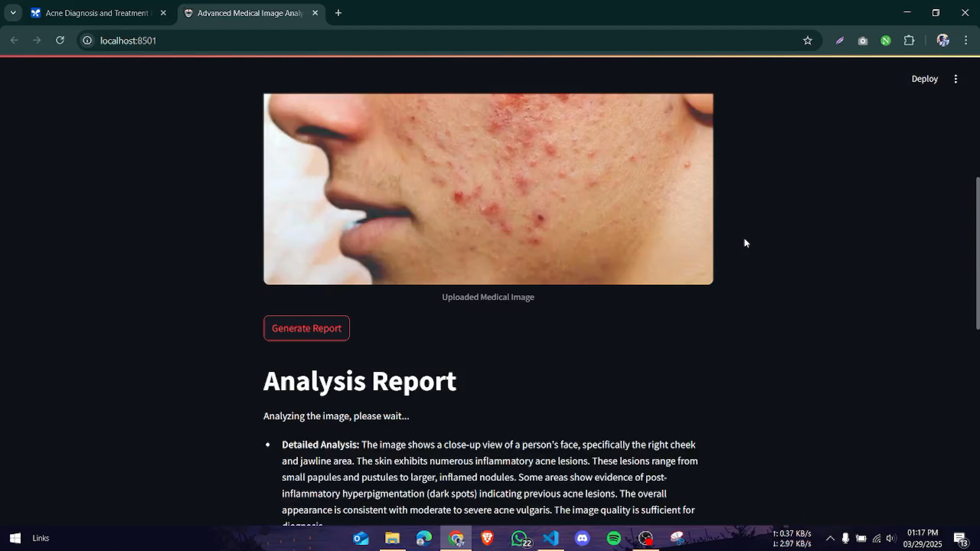
Task: Open Streamlit three-dot main menu
Action: (x=955, y=79)
